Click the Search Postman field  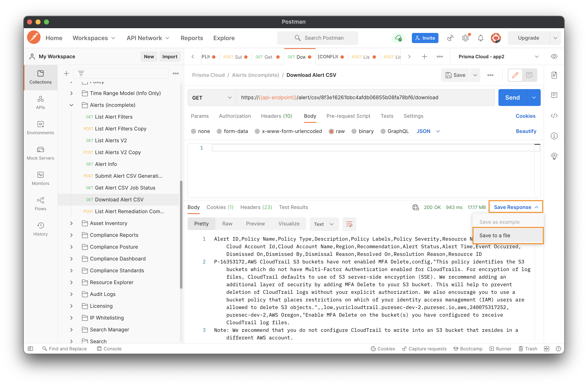point(317,38)
